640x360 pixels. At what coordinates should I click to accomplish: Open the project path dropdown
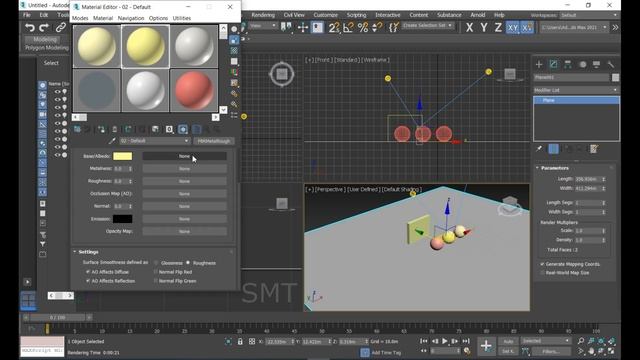(574, 27)
